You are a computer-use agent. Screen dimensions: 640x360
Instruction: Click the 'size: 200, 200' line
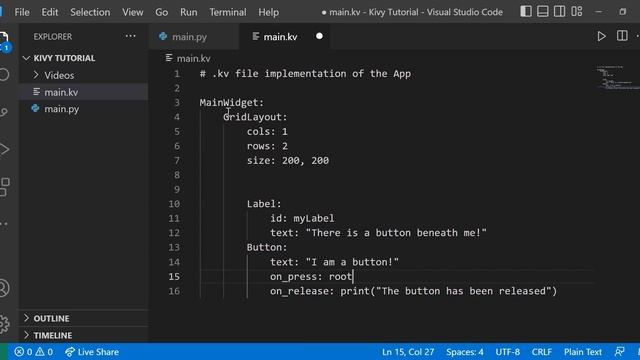click(x=288, y=161)
